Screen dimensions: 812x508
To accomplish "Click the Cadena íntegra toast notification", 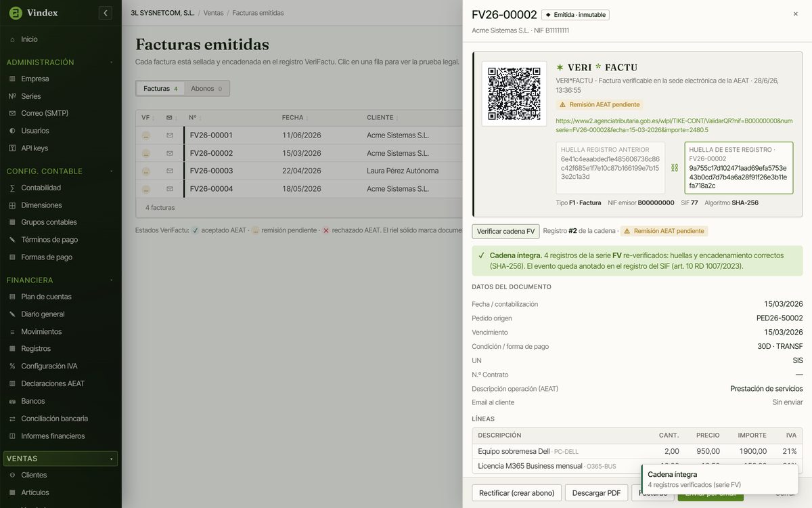I will point(719,479).
